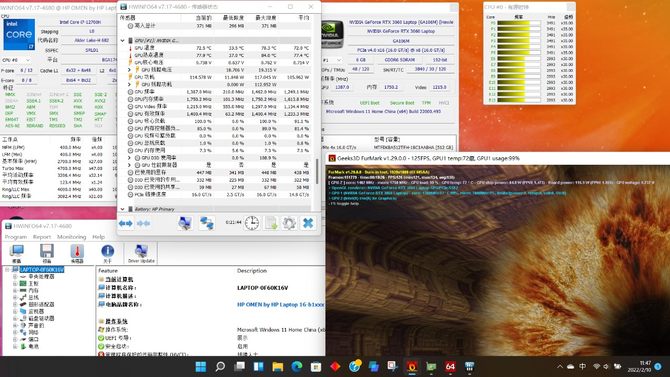Click the floppy disk Save Report icon
Screen dimensions: 670x377
click(47, 253)
